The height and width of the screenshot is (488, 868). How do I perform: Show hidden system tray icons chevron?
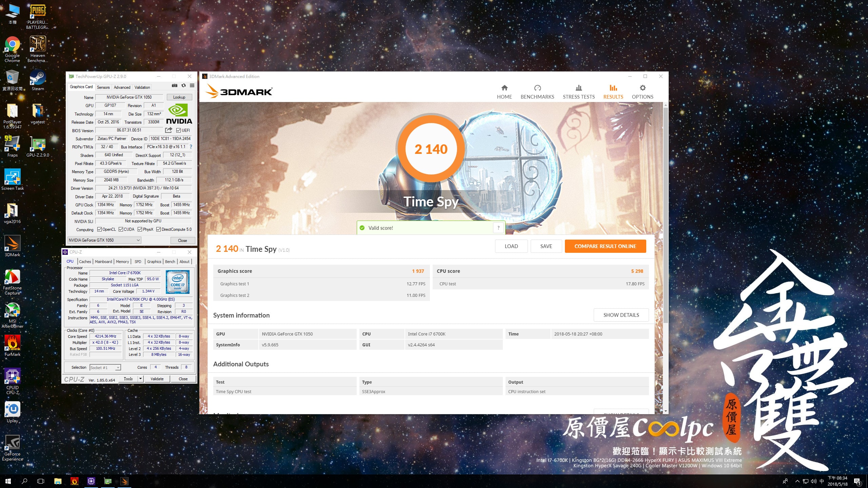tap(797, 481)
